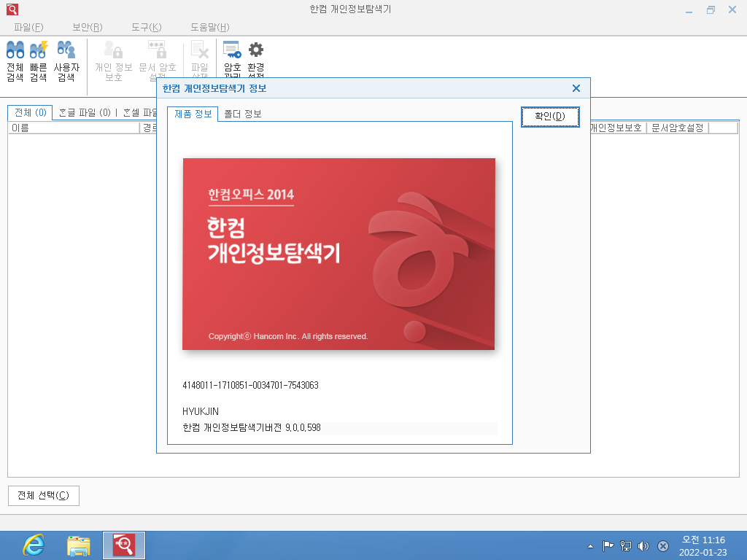
Task: Click the network tray icon
Action: 625,546
